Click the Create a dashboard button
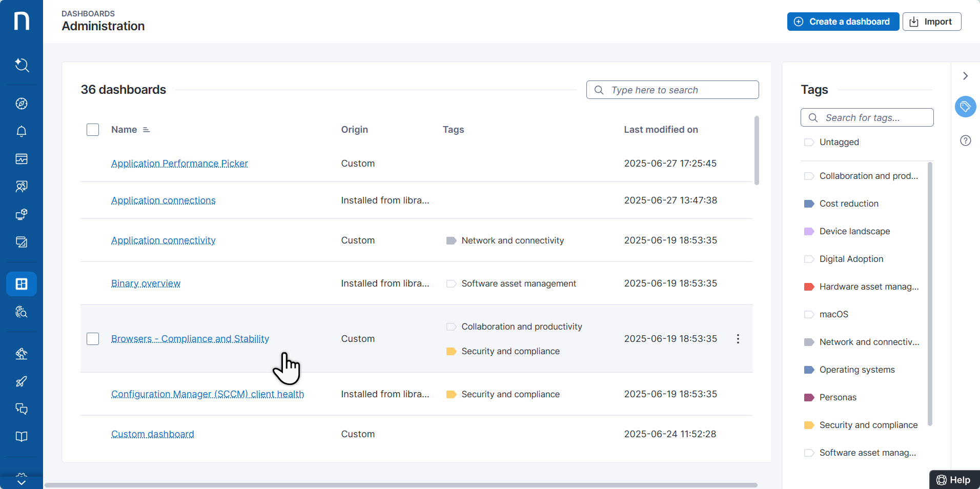Viewport: 980px width, 489px height. tap(843, 22)
